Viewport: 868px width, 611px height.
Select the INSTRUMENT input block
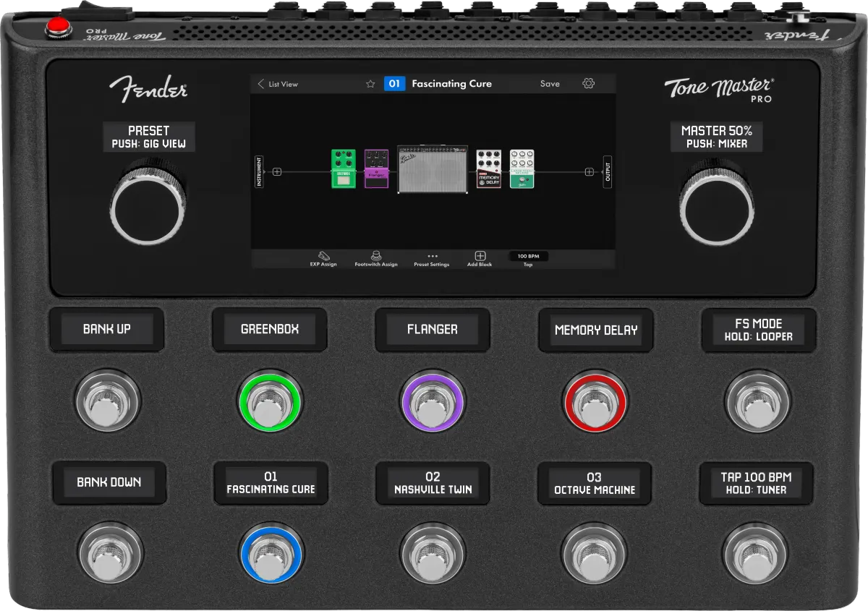coord(259,172)
